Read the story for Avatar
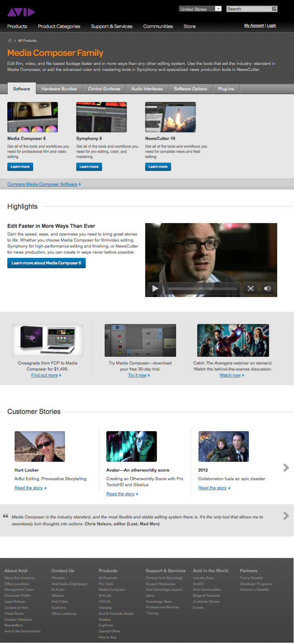The width and height of the screenshot is (294, 644). (121, 494)
